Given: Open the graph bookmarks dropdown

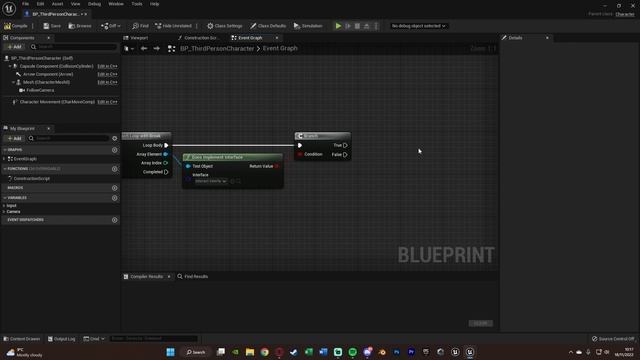Looking at the screenshot, I should [129, 49].
